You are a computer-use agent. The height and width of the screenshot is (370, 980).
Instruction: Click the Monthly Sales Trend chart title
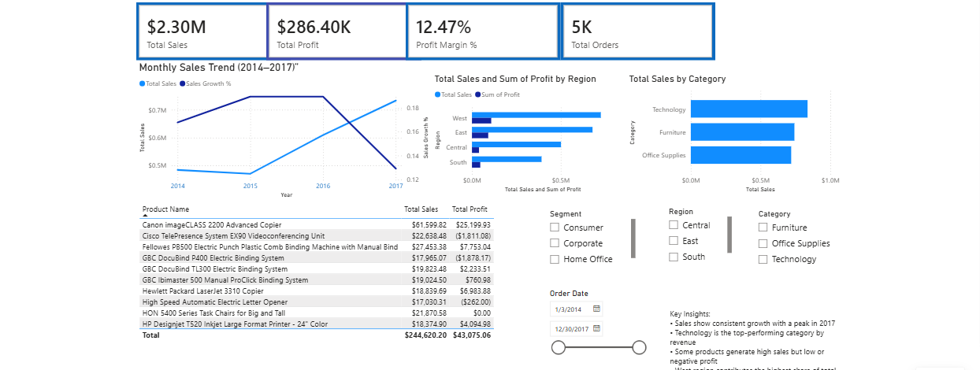(x=219, y=68)
